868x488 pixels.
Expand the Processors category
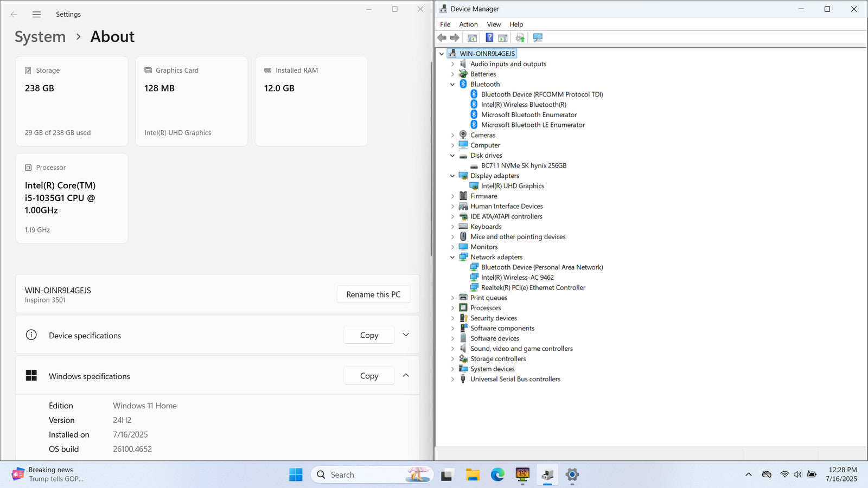pyautogui.click(x=452, y=308)
